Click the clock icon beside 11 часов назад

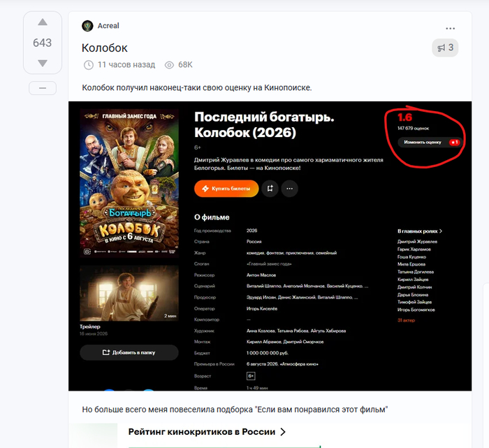(x=89, y=65)
